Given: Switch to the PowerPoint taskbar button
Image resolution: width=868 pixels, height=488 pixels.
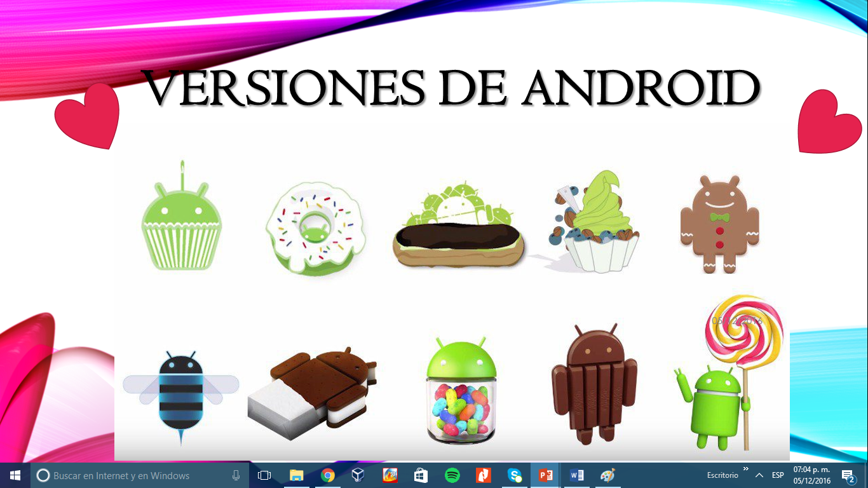Looking at the screenshot, I should (545, 475).
